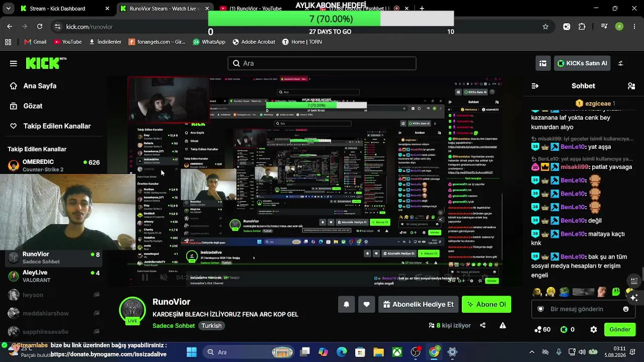Open the RunoVior channel avatar

click(132, 310)
